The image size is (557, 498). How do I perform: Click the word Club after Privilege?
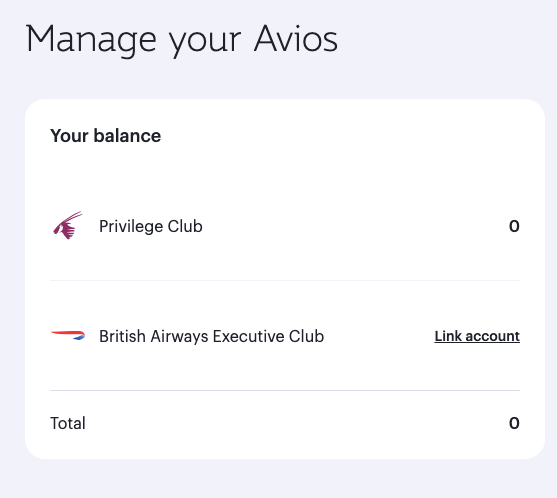coord(185,226)
